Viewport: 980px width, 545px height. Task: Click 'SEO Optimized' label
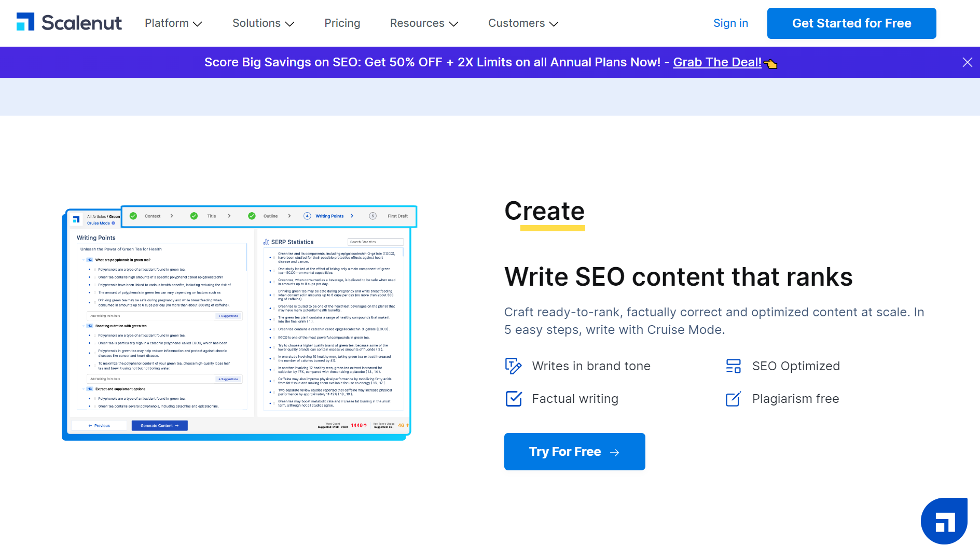(796, 366)
